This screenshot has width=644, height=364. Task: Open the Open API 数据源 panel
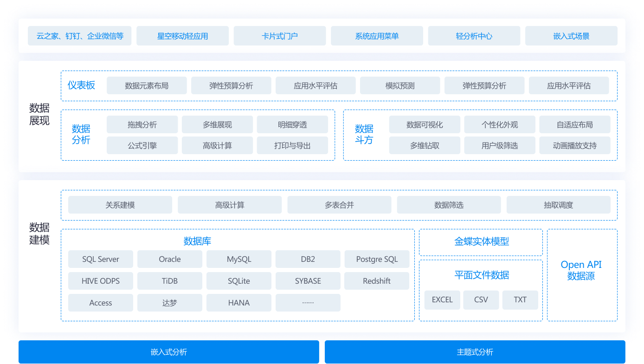[x=582, y=275]
